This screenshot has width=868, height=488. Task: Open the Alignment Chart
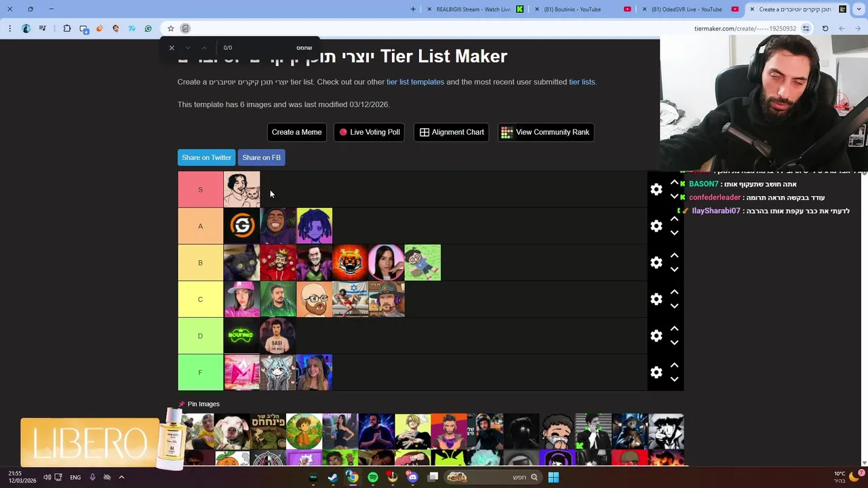click(451, 132)
